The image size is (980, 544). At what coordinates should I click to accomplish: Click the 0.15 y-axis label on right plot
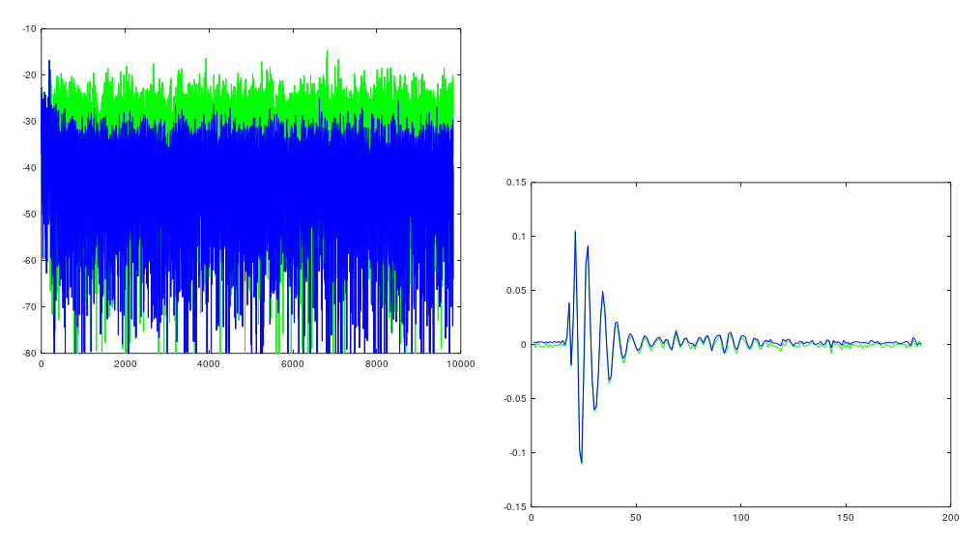(516, 183)
